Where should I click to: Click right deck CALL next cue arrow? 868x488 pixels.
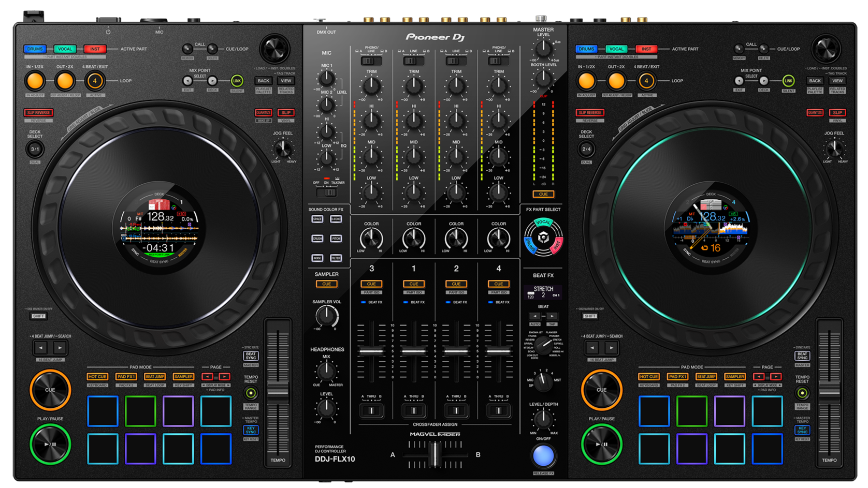pyautogui.click(x=764, y=49)
